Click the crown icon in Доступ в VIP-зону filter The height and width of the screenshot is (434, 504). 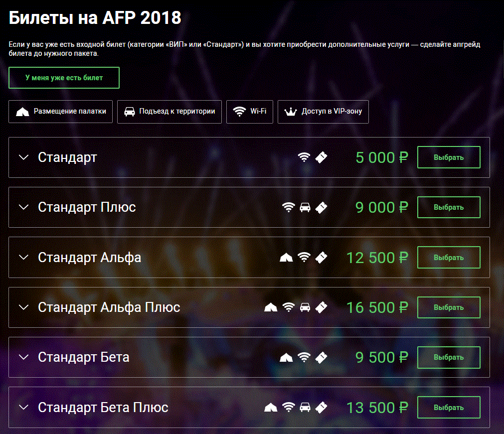[291, 112]
